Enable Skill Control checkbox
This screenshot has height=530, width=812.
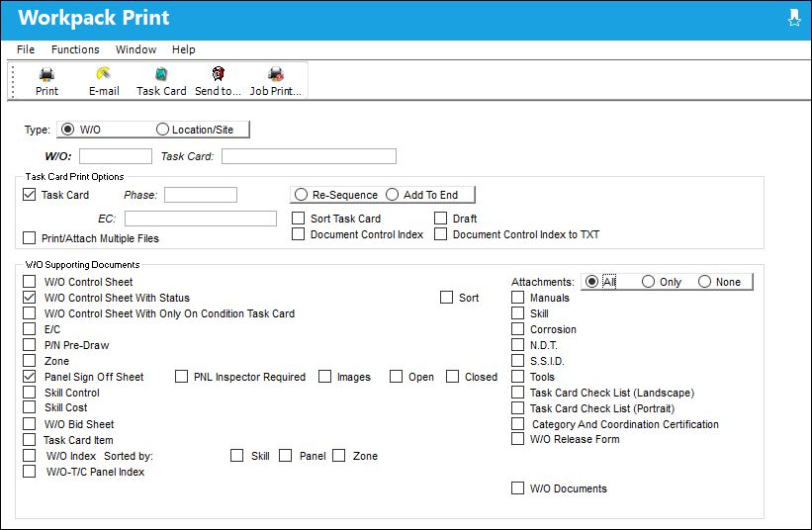point(30,393)
